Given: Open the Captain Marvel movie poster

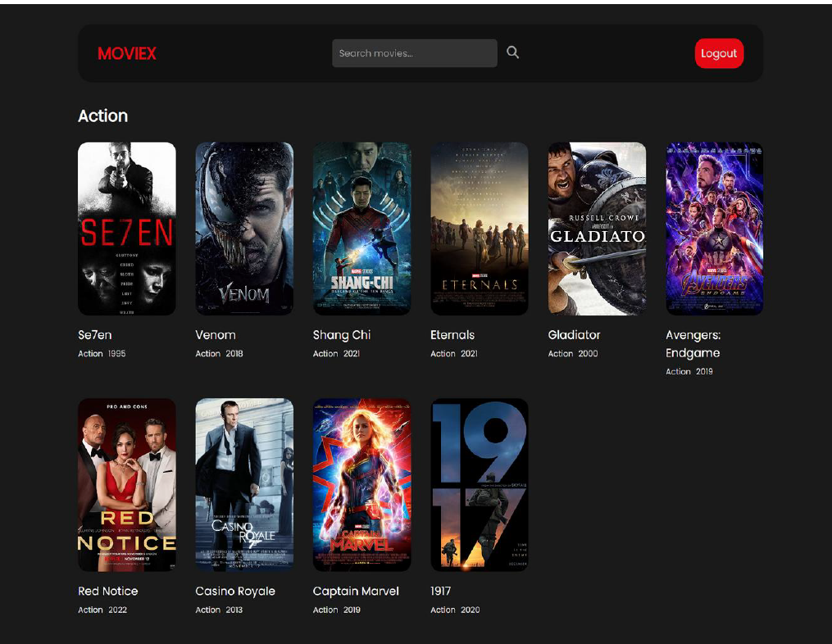Looking at the screenshot, I should coord(361,485).
